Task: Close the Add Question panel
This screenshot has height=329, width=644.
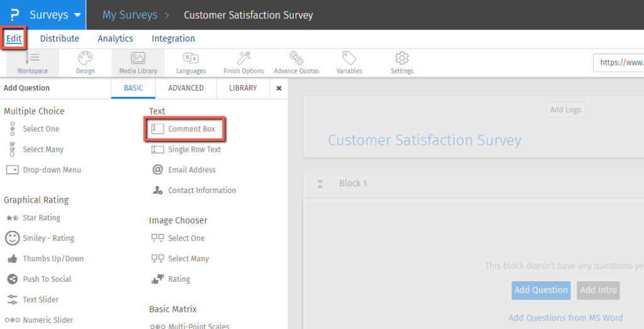Action: point(279,88)
